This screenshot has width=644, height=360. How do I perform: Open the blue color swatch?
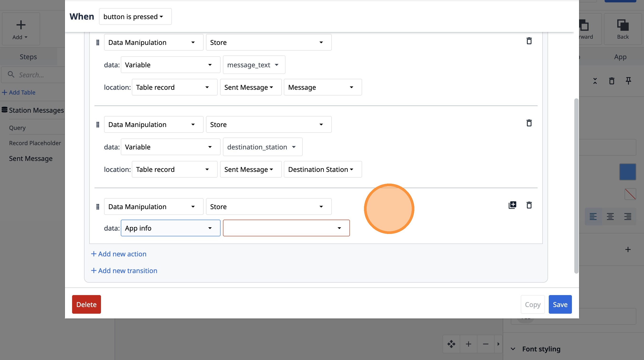point(628,172)
